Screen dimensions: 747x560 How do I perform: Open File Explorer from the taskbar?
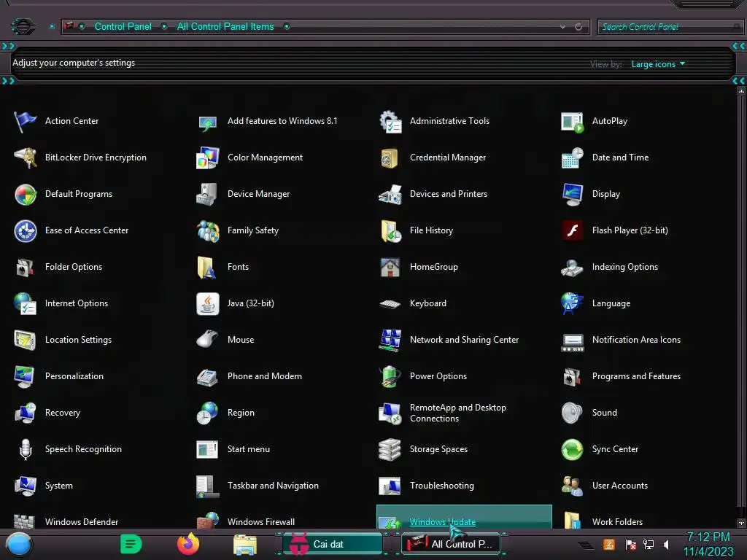245,544
